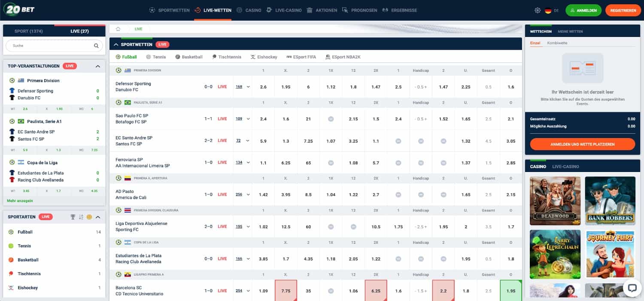Expand markets for Ferroviaria SP match

[x=248, y=163]
